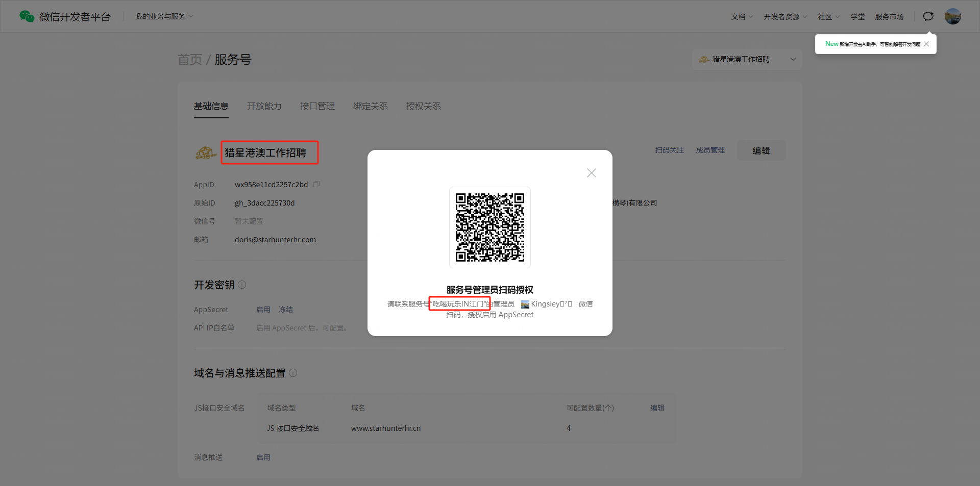980x486 pixels.
Task: Click the 首页 breadcrumb link
Action: [190, 60]
